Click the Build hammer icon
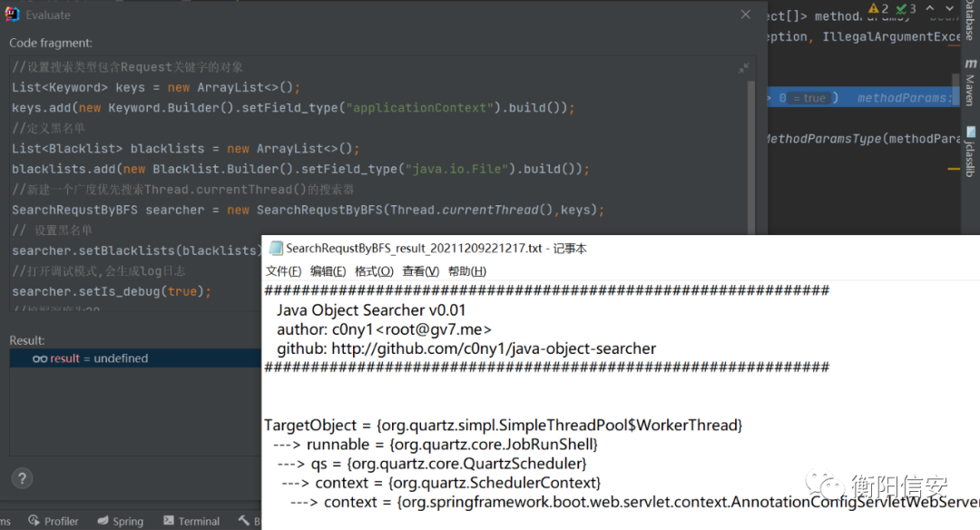 pyautogui.click(x=244, y=520)
